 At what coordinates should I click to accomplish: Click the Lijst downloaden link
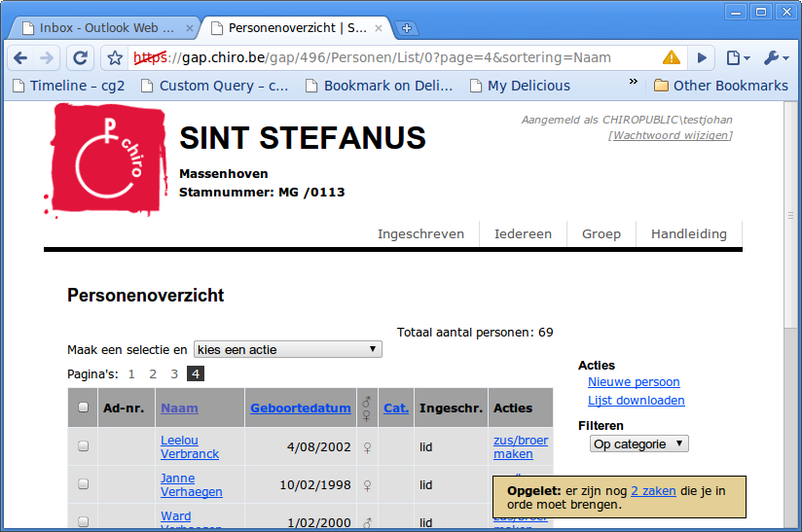point(637,400)
